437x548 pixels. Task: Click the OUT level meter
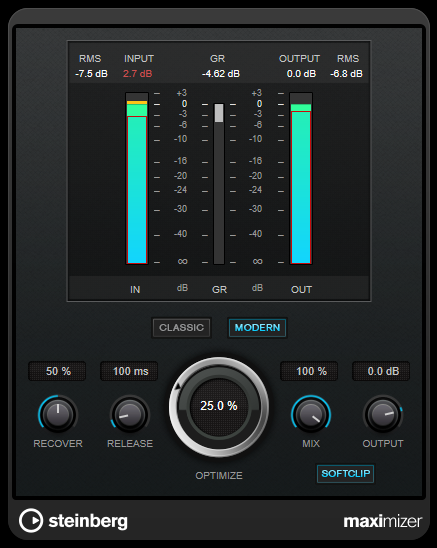(x=301, y=178)
